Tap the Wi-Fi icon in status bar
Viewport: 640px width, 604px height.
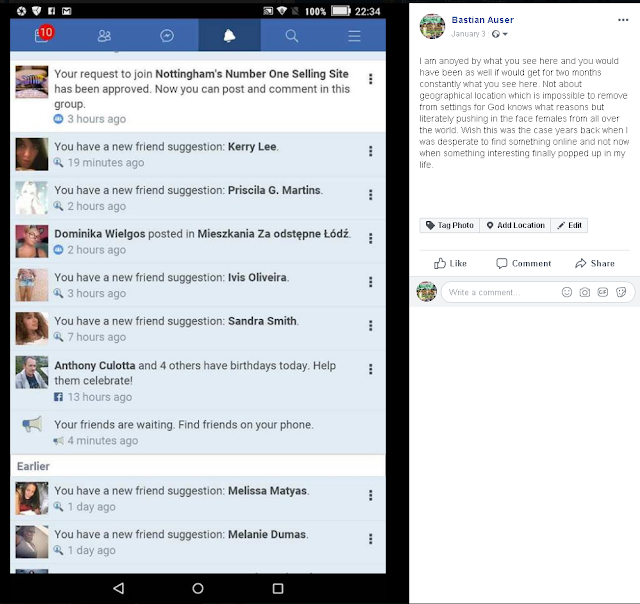(x=282, y=11)
